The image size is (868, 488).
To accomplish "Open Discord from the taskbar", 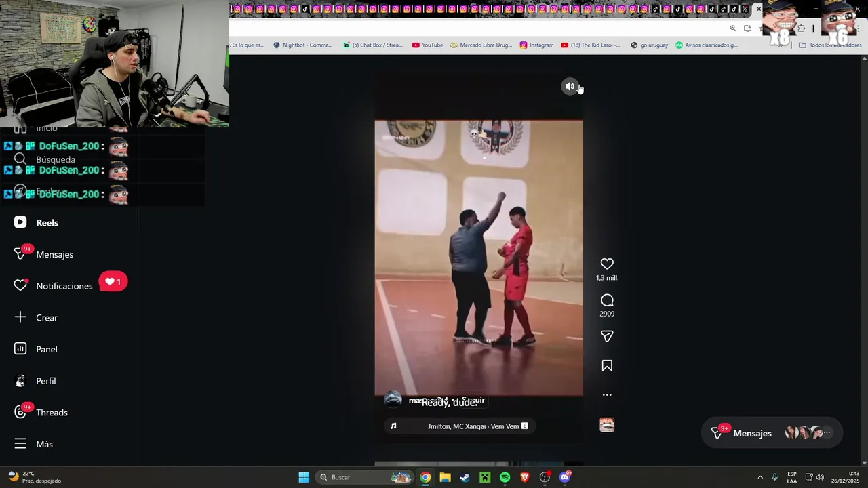I will coord(565,477).
